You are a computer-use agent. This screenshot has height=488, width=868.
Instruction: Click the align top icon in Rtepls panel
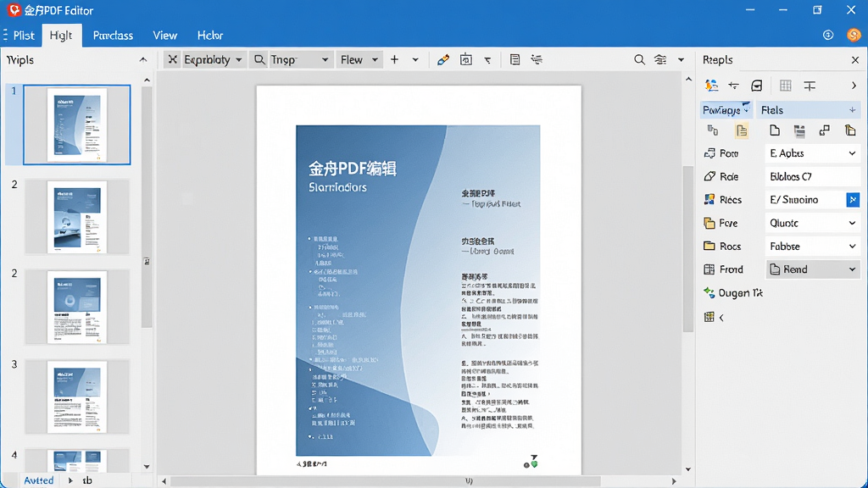(810, 86)
